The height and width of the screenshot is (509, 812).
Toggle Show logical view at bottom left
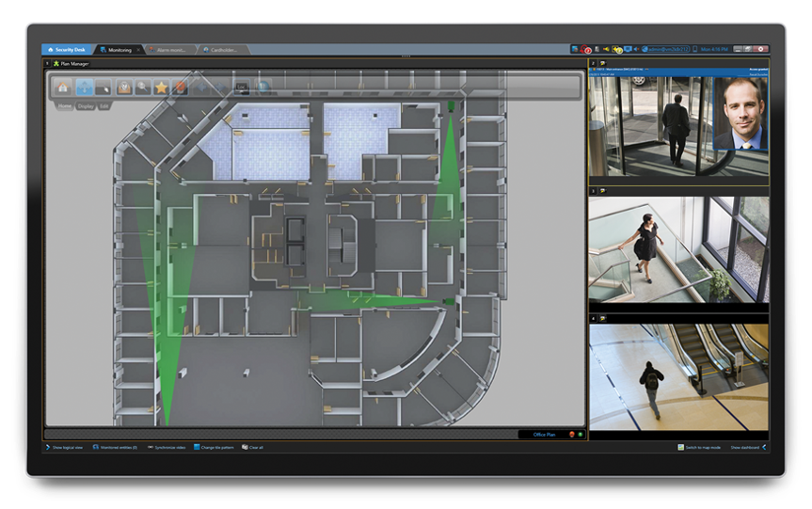pos(65,447)
